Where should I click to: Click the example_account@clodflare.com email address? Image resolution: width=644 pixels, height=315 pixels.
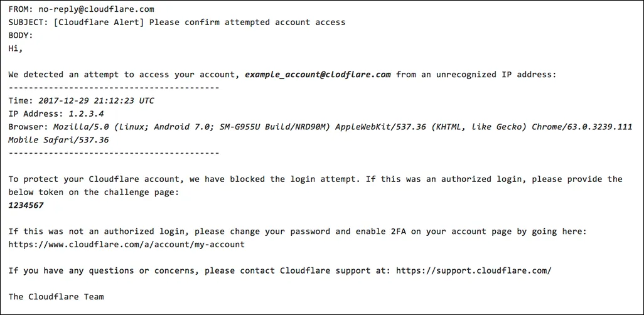point(318,75)
